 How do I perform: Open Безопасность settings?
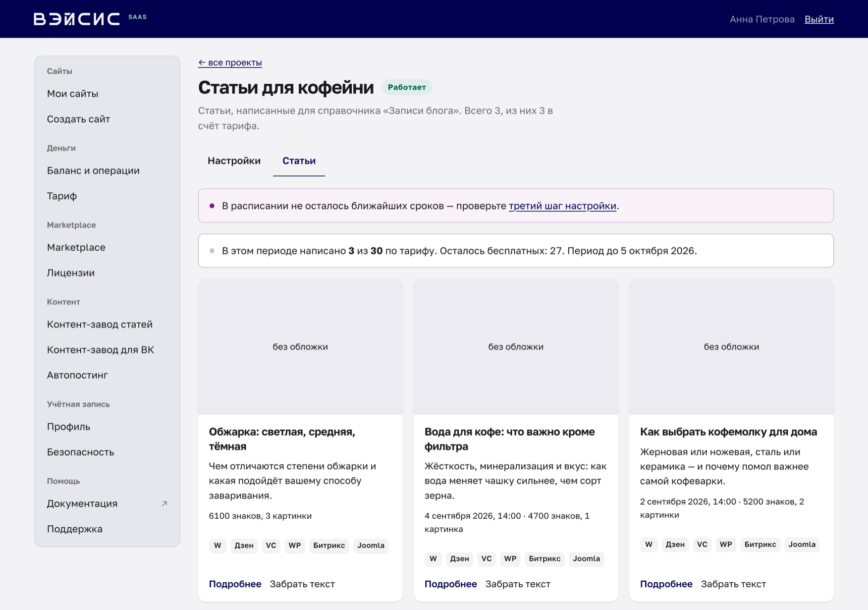107,452
